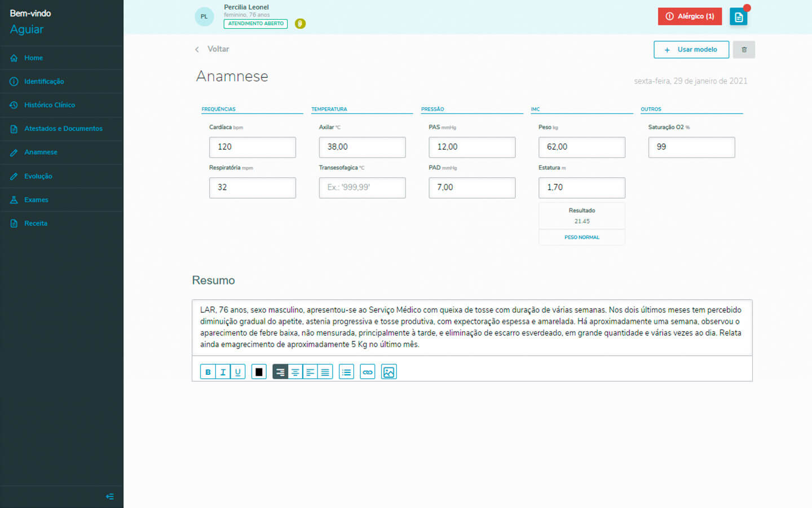Open Atestados e Documentos menu item
Viewport: 812px width, 508px height.
tap(63, 129)
